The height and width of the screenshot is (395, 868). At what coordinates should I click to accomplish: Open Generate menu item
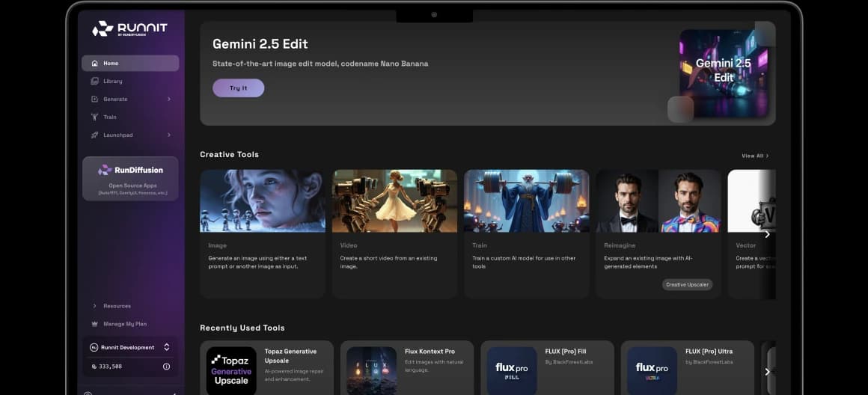click(130, 99)
